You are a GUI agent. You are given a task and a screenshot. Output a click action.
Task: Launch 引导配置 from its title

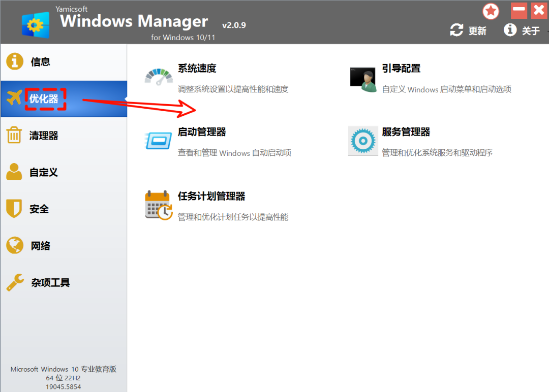401,68
